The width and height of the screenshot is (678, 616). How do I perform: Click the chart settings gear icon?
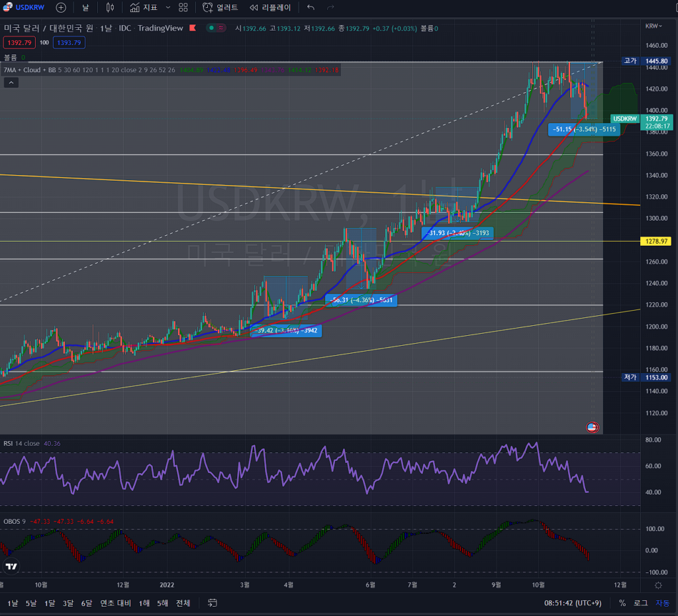coord(657,586)
